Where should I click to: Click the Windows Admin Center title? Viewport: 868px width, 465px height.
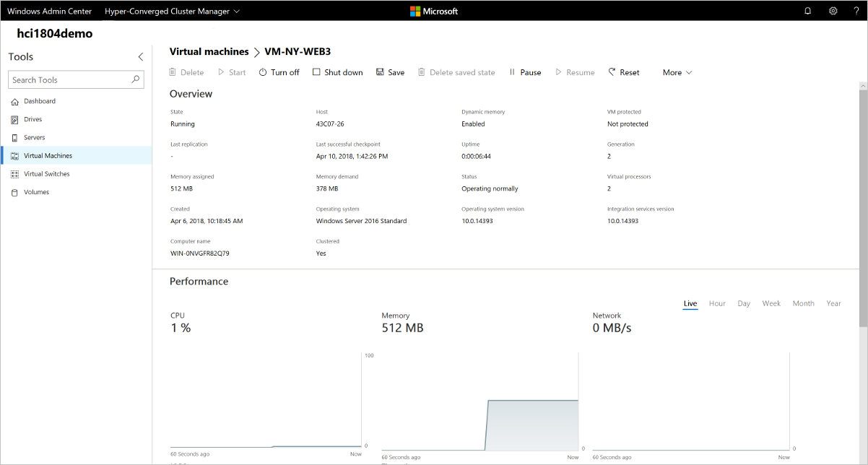click(49, 11)
